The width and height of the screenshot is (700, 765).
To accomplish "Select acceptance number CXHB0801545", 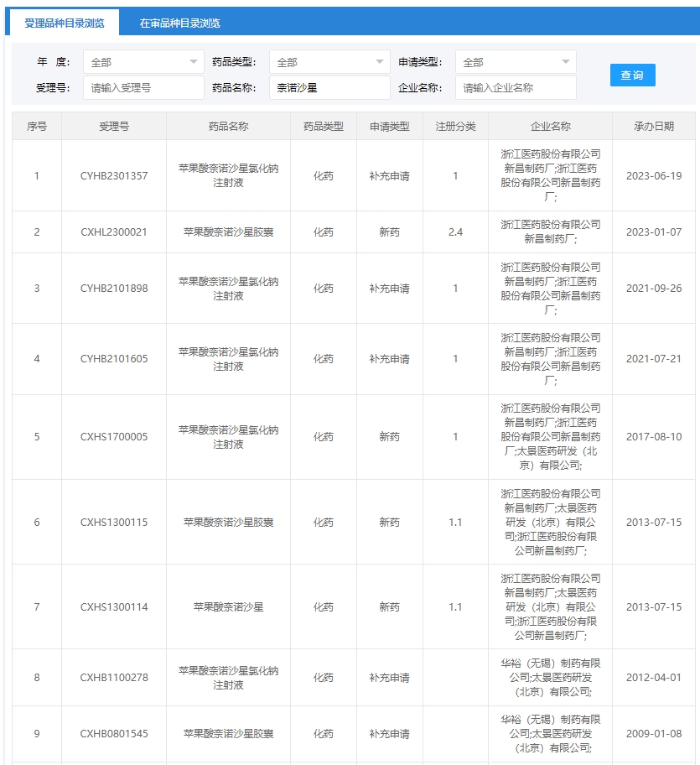I will pyautogui.click(x=114, y=734).
